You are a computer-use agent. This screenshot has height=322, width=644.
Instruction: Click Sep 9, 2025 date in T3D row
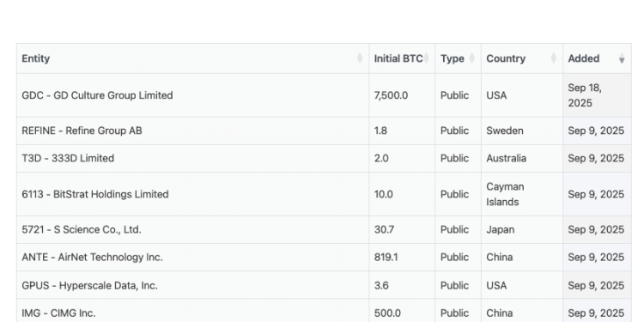click(596, 158)
